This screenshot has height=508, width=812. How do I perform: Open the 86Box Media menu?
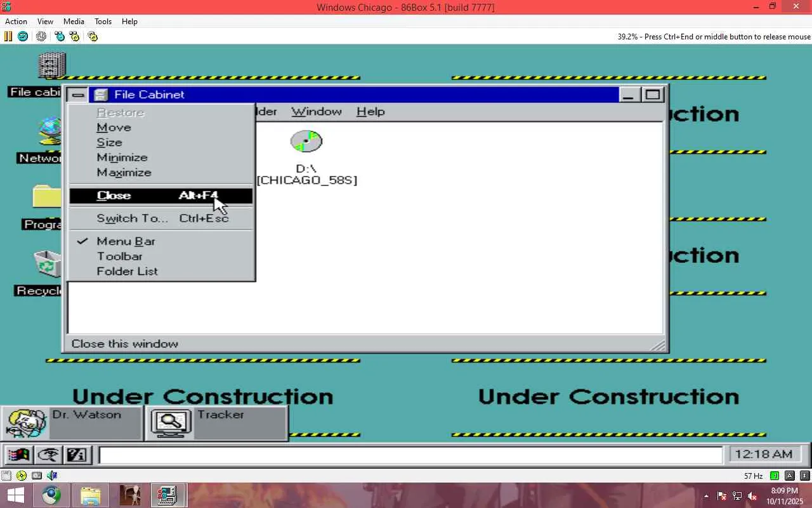tap(74, 21)
